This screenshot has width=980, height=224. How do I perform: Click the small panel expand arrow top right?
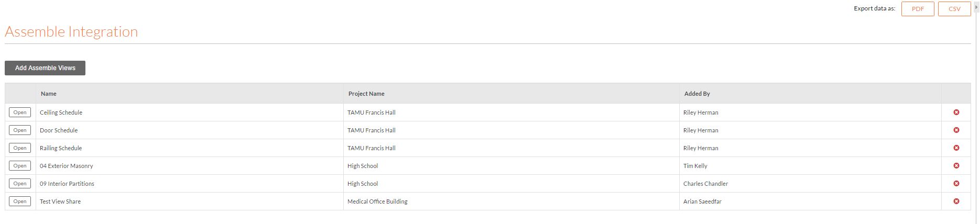[976, 8]
